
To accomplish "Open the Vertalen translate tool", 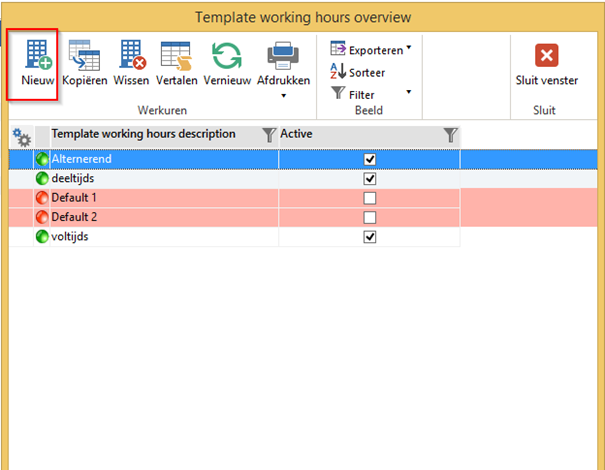I will (176, 56).
